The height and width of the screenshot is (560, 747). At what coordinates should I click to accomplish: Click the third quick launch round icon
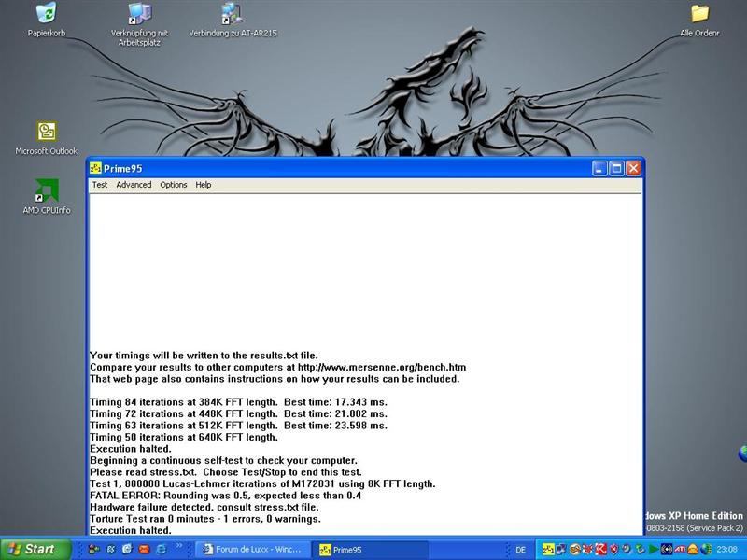pos(127,549)
